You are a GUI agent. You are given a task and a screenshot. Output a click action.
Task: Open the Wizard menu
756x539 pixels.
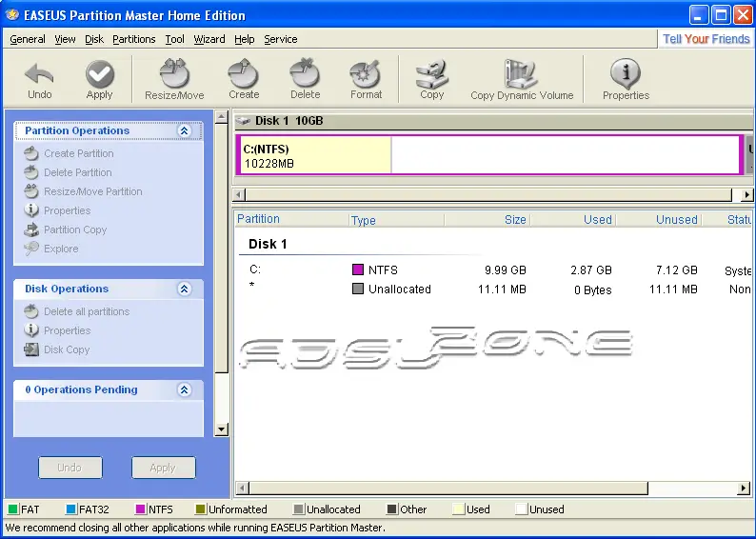[209, 39]
